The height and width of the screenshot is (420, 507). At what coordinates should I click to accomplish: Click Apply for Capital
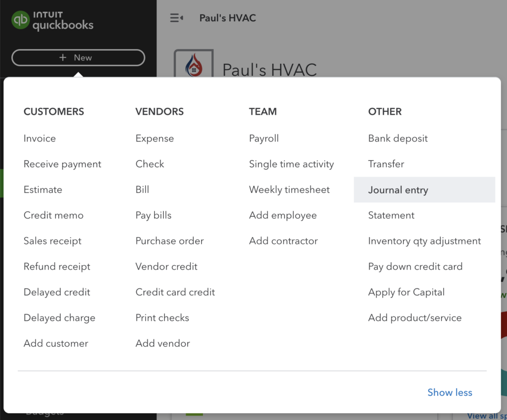pyautogui.click(x=406, y=292)
